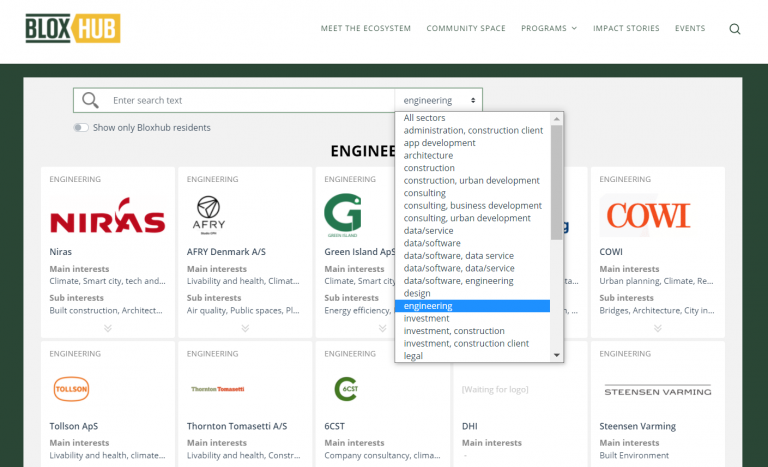Open Thornton Tomasetti A/S name link
The image size is (768, 467).
[237, 426]
